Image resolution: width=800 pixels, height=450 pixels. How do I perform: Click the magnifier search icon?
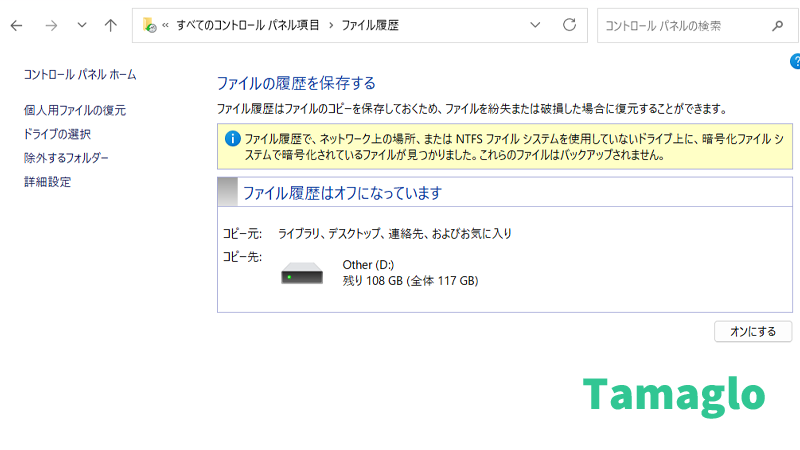(778, 26)
